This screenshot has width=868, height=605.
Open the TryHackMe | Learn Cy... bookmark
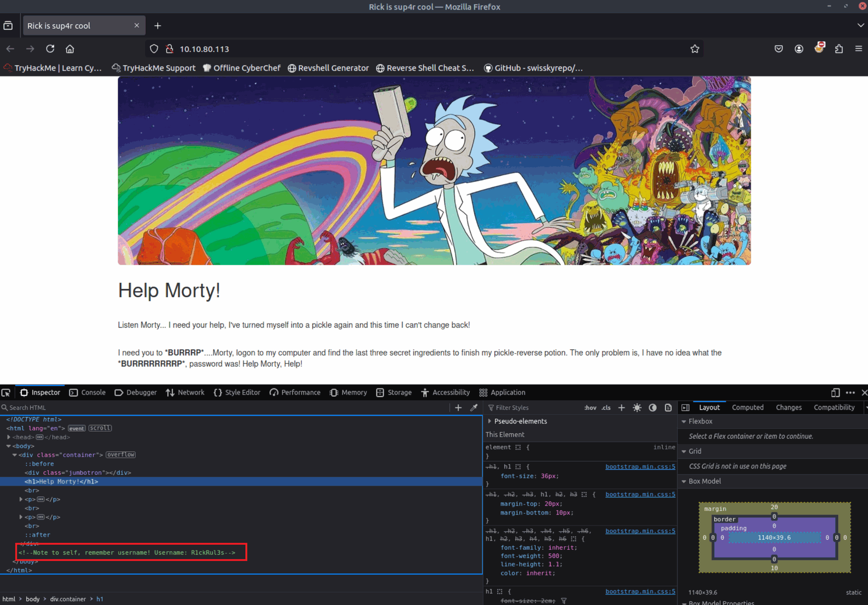click(x=52, y=68)
